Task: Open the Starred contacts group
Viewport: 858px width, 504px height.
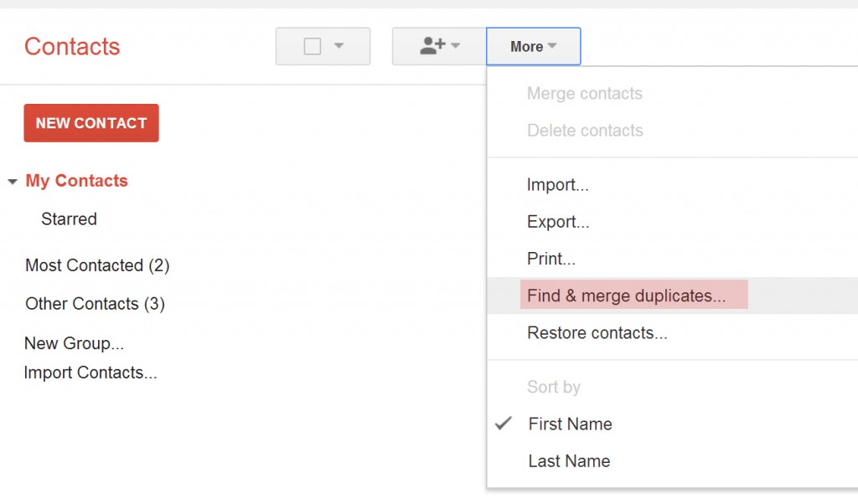Action: click(69, 219)
